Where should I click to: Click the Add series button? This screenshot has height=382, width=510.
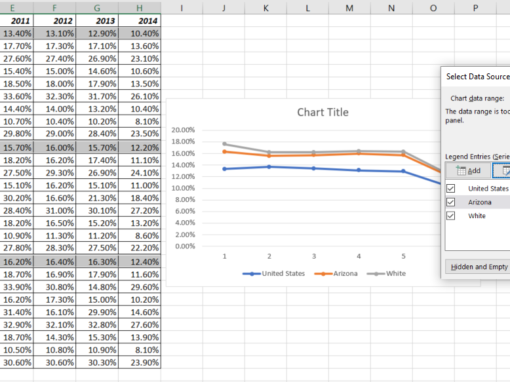(x=468, y=171)
